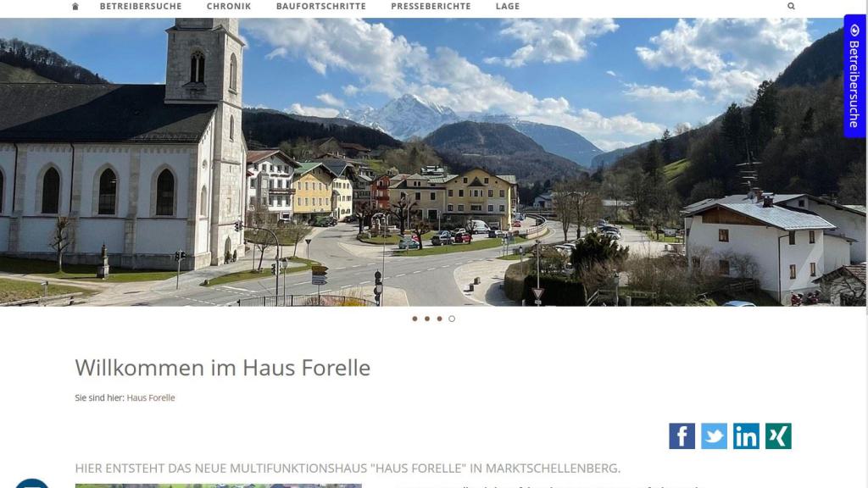Share page on Xing
Screen dimensions: 868x488
[x=778, y=436]
